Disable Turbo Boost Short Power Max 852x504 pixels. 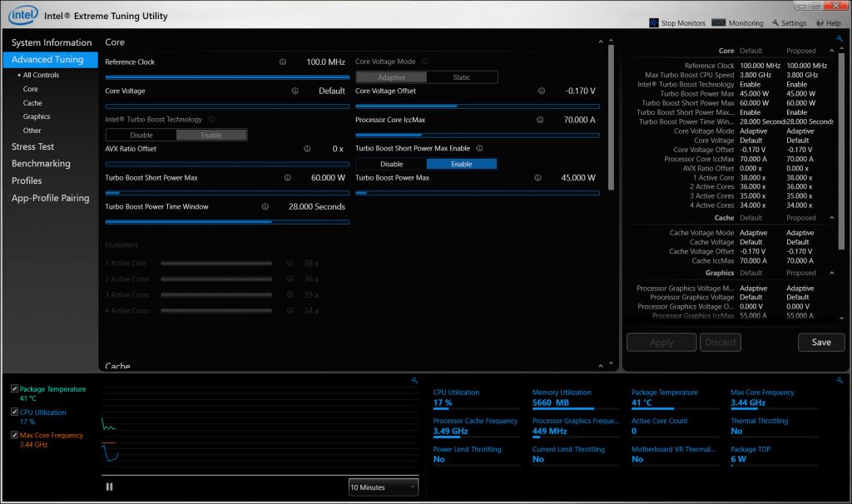tap(391, 164)
